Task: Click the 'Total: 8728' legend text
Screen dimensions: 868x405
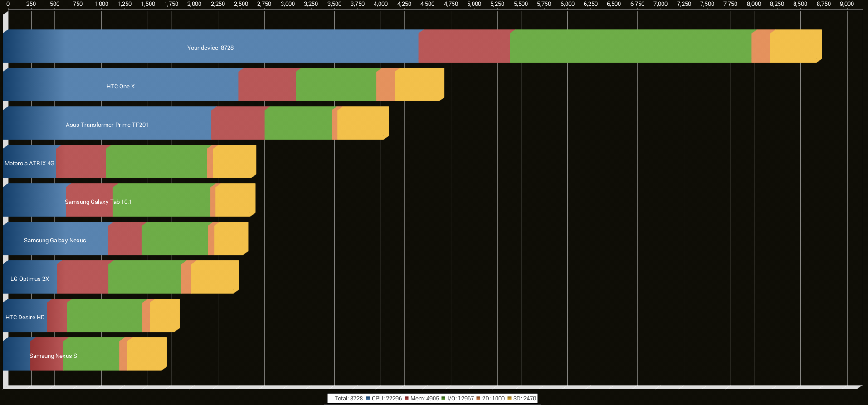Action: [x=349, y=399]
